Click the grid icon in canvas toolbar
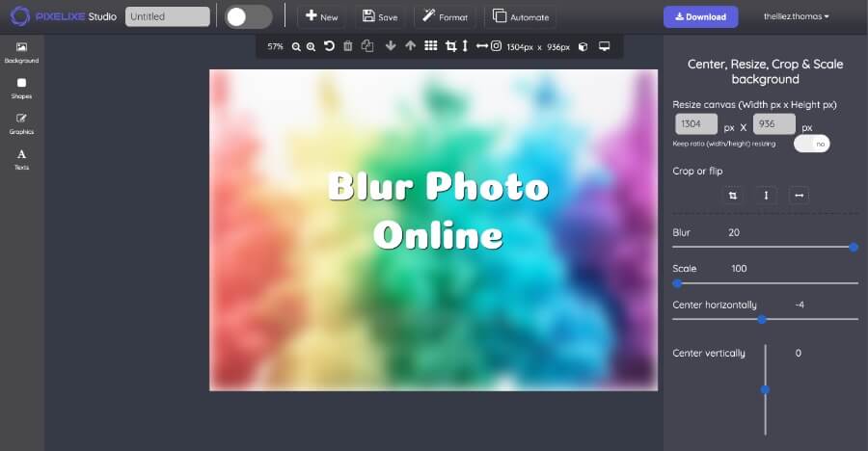 (x=431, y=46)
